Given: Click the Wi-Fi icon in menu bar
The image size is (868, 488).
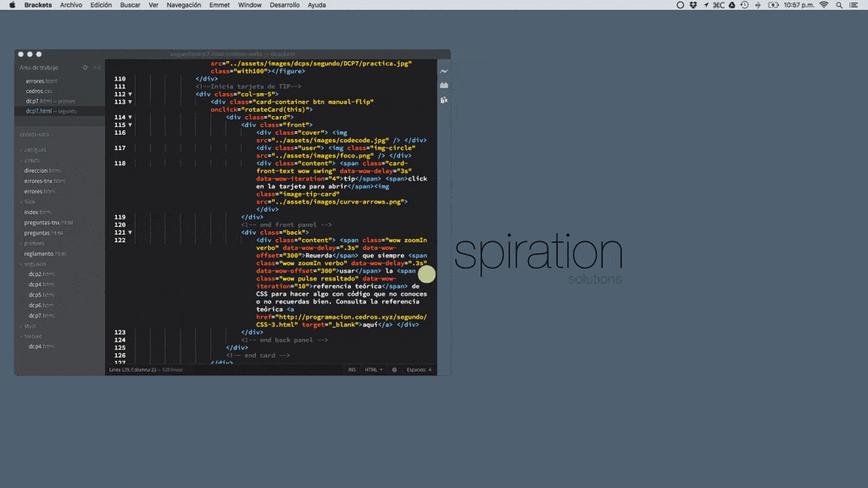Looking at the screenshot, I should click(823, 5).
